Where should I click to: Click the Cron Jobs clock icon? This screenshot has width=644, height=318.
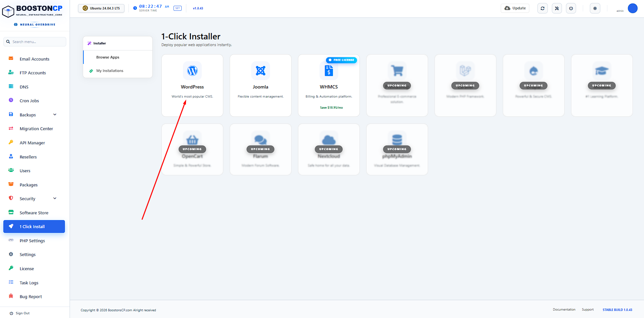[x=11, y=100]
